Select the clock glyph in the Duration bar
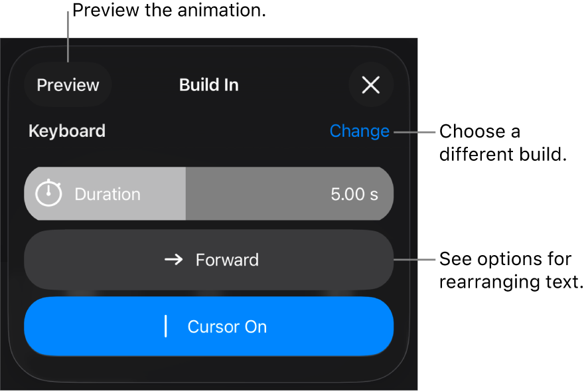This screenshot has height=392, width=588. pyautogui.click(x=48, y=193)
